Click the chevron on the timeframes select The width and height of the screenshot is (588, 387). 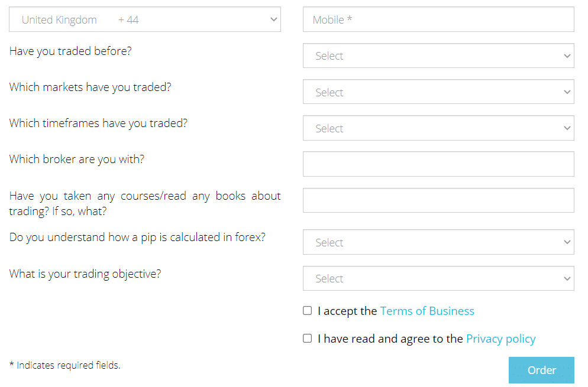[x=567, y=128]
